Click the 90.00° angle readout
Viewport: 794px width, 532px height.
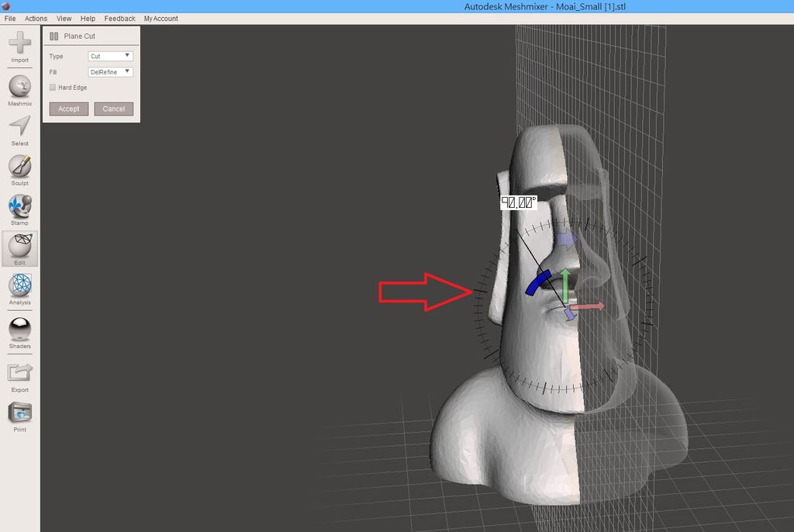point(519,202)
